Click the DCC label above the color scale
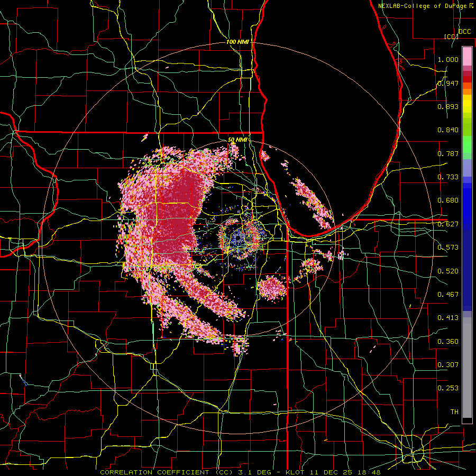The width and height of the screenshot is (476, 476). (465, 32)
